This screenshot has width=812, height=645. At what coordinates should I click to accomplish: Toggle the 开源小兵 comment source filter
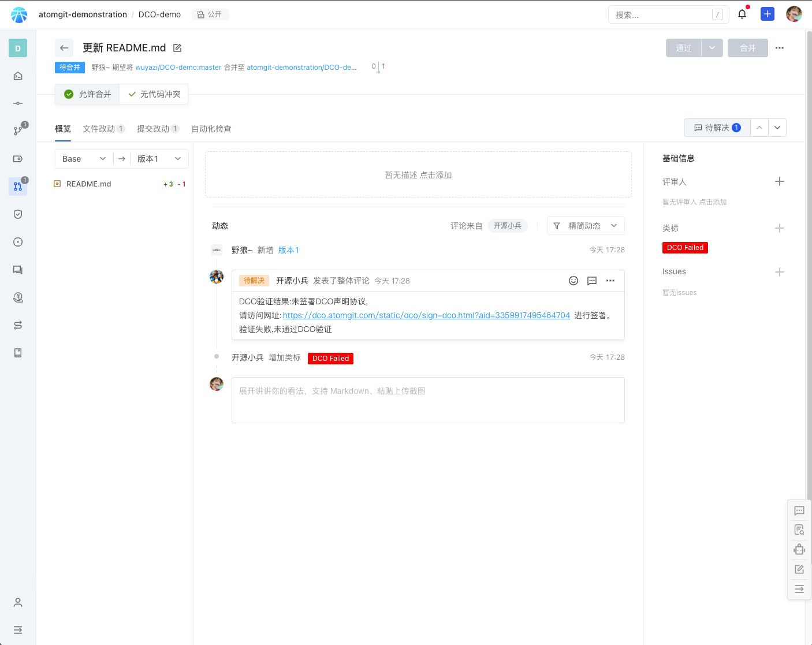(x=507, y=226)
